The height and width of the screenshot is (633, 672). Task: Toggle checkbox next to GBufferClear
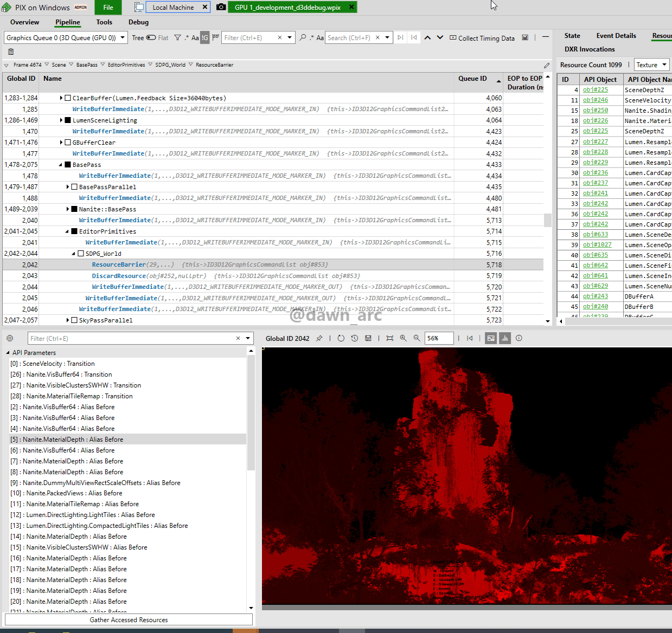pyautogui.click(x=68, y=143)
